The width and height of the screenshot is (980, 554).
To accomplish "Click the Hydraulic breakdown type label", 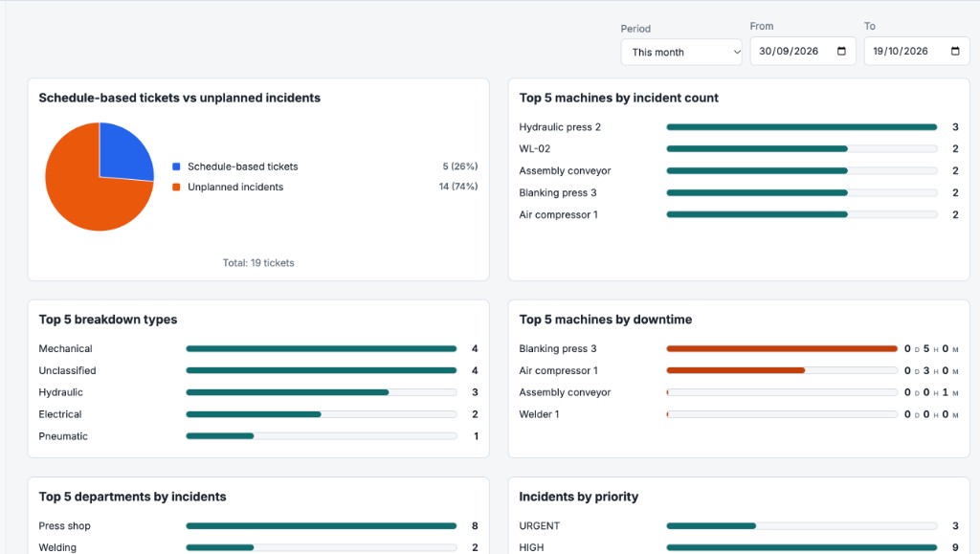I will pyautogui.click(x=60, y=392).
